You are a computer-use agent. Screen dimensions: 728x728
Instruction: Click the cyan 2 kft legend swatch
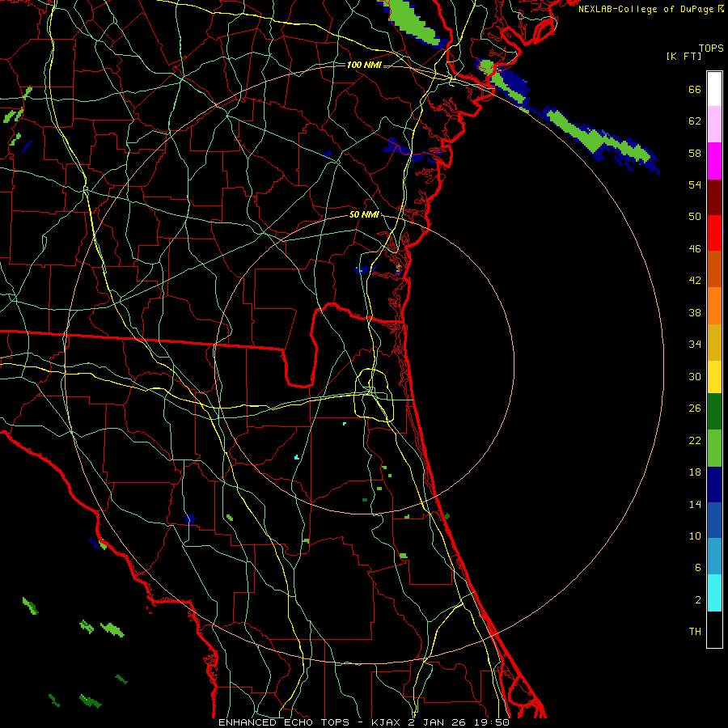coord(714,593)
